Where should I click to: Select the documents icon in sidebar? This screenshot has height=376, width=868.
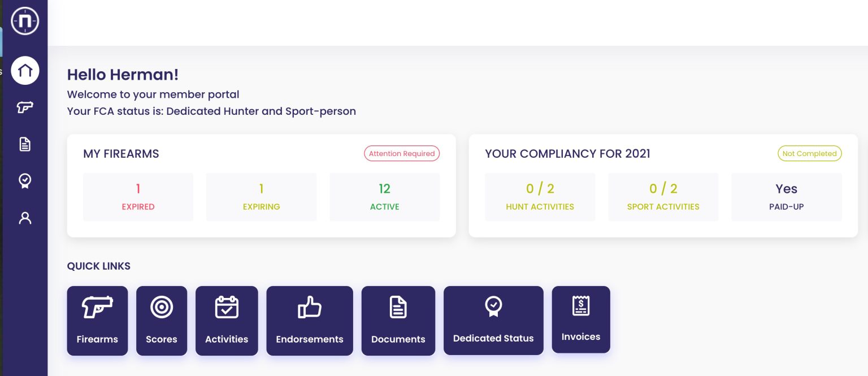(25, 144)
